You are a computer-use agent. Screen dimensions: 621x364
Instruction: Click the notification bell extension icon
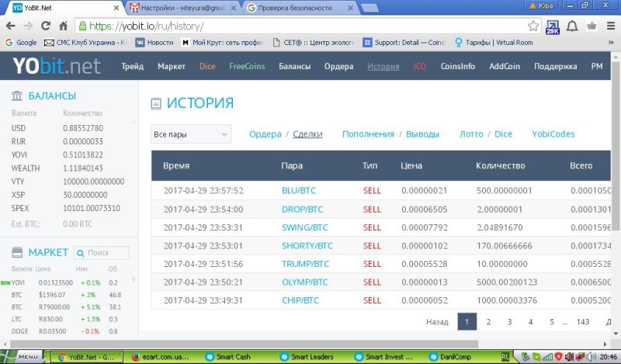click(x=572, y=26)
